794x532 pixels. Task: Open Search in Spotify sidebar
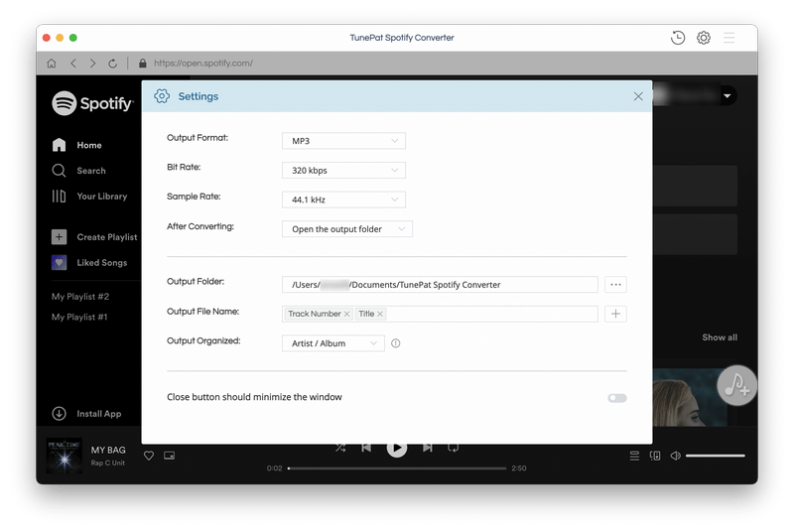[79, 171]
